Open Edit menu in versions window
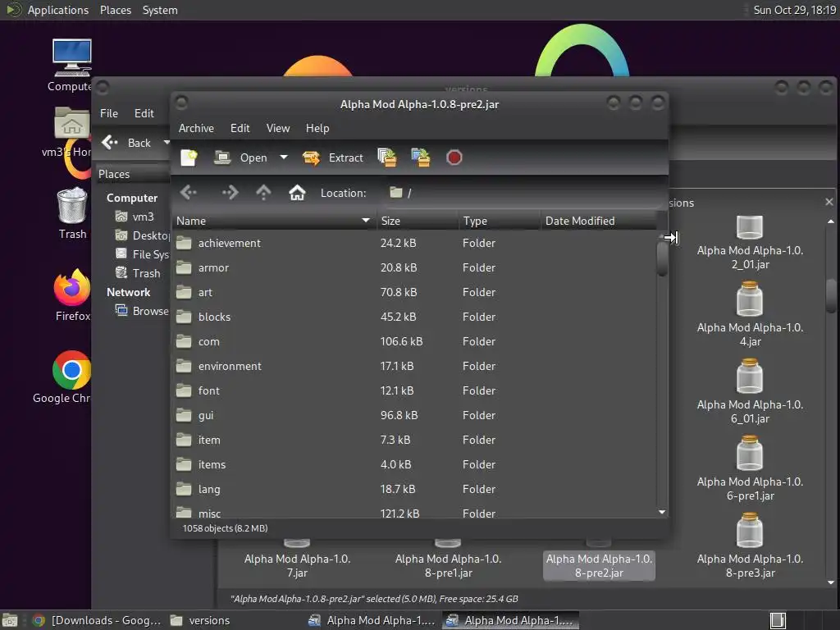Screen dimensions: 840x630 (x=144, y=113)
